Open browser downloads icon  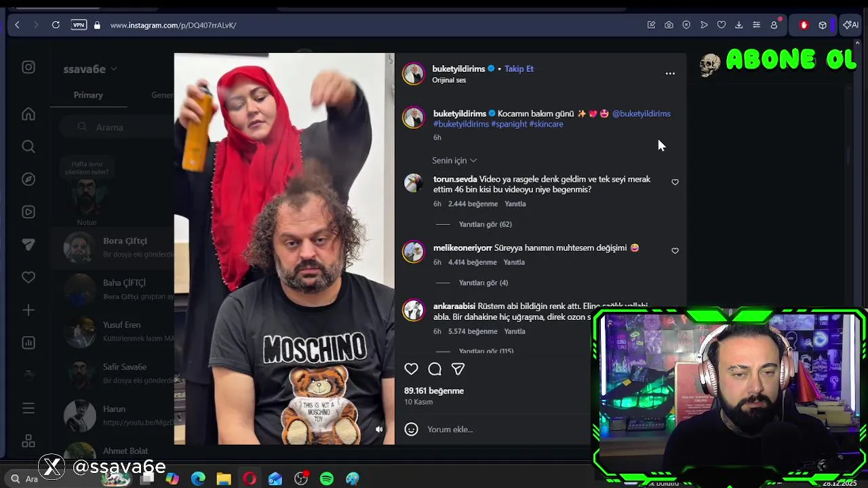click(x=739, y=25)
